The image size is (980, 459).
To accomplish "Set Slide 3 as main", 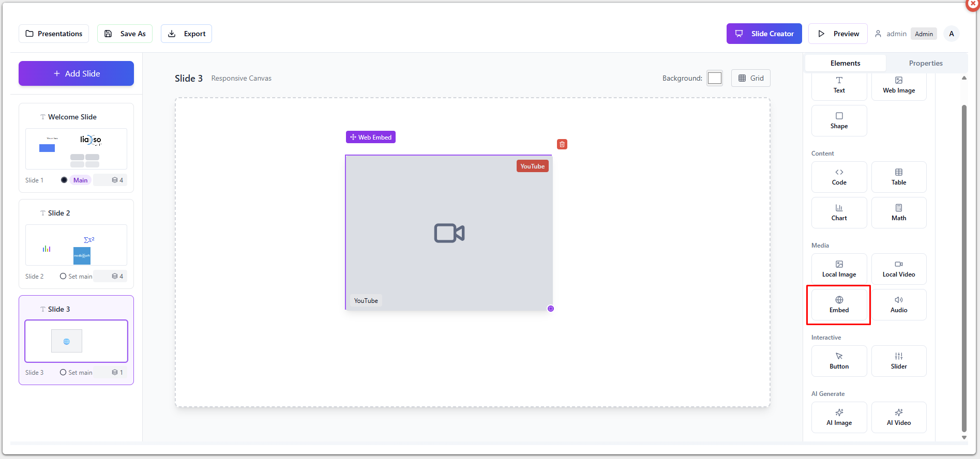I will point(76,373).
